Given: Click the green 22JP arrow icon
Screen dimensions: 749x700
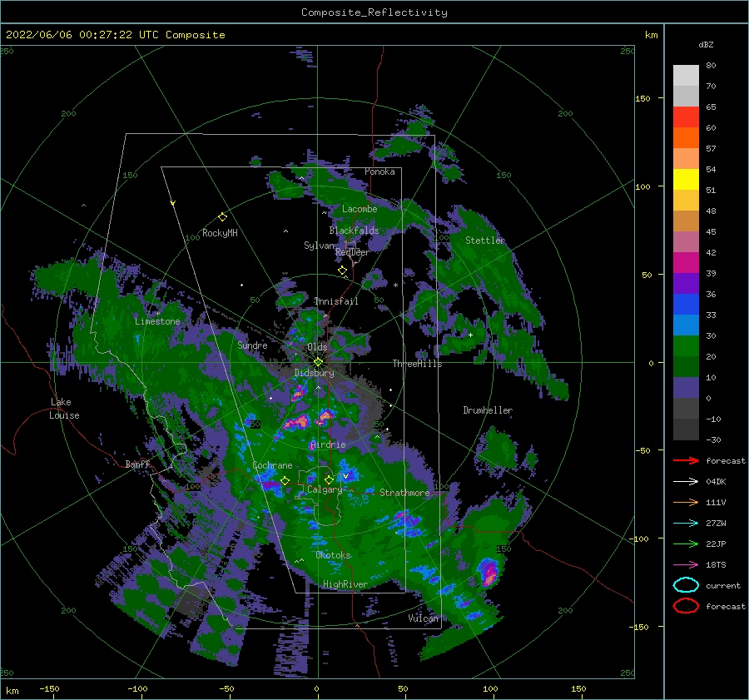Looking at the screenshot, I should tap(686, 544).
